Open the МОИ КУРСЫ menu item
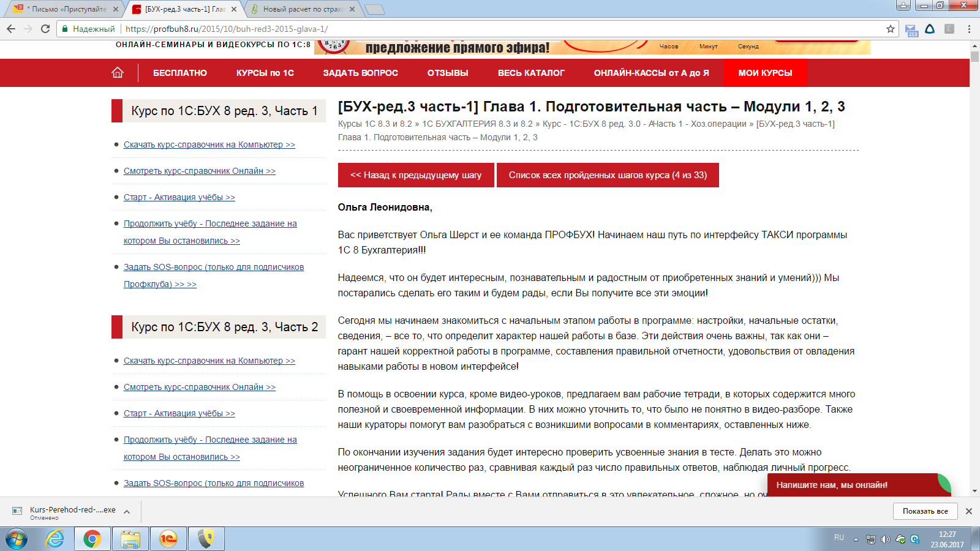Image resolution: width=980 pixels, height=551 pixels. 764,73
